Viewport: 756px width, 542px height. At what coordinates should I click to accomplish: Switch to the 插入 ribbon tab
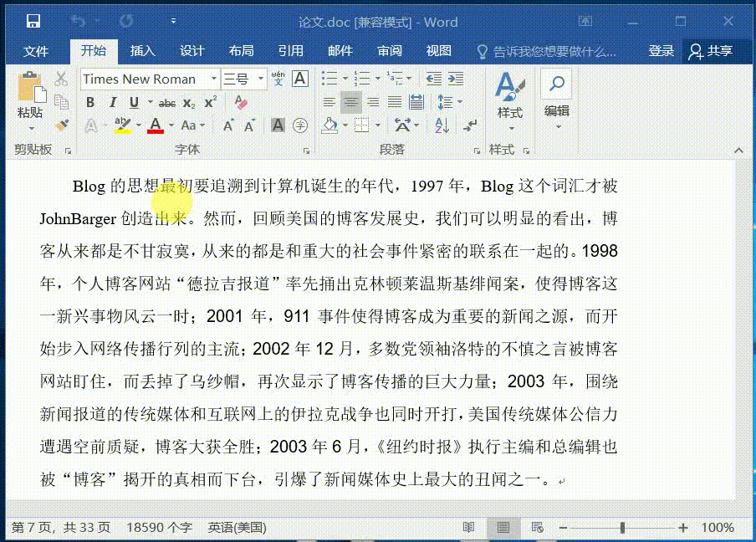[x=142, y=50]
